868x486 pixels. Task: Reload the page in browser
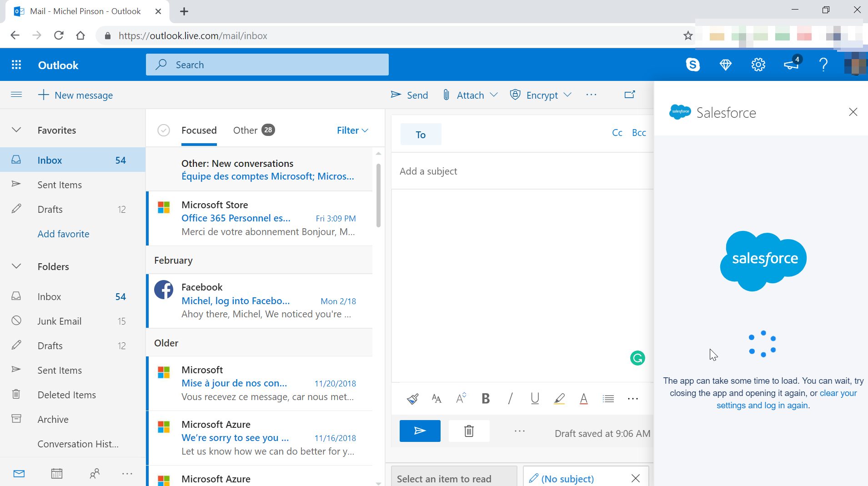point(59,35)
